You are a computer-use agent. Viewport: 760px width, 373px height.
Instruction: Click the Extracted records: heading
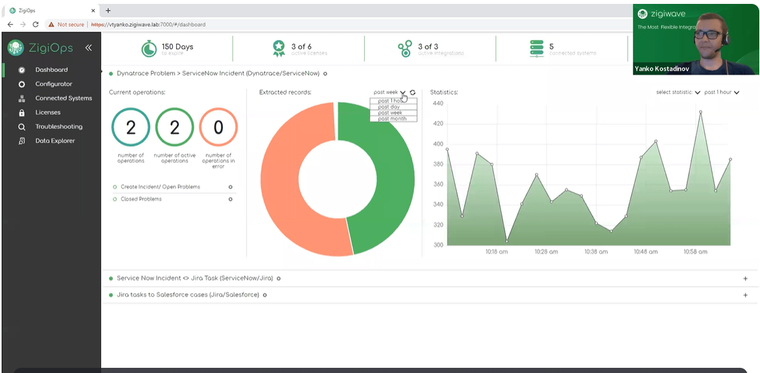click(x=285, y=92)
